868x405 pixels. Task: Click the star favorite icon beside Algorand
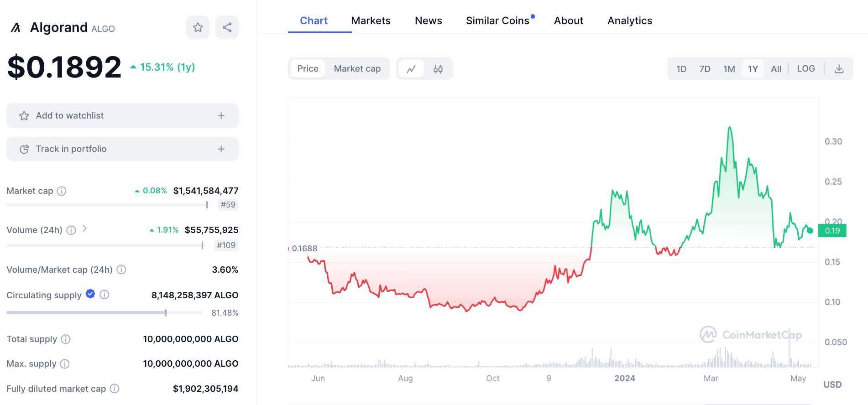[198, 27]
